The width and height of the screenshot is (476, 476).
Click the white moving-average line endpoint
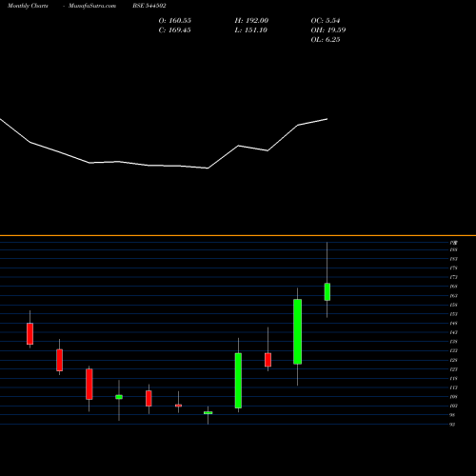click(327, 119)
